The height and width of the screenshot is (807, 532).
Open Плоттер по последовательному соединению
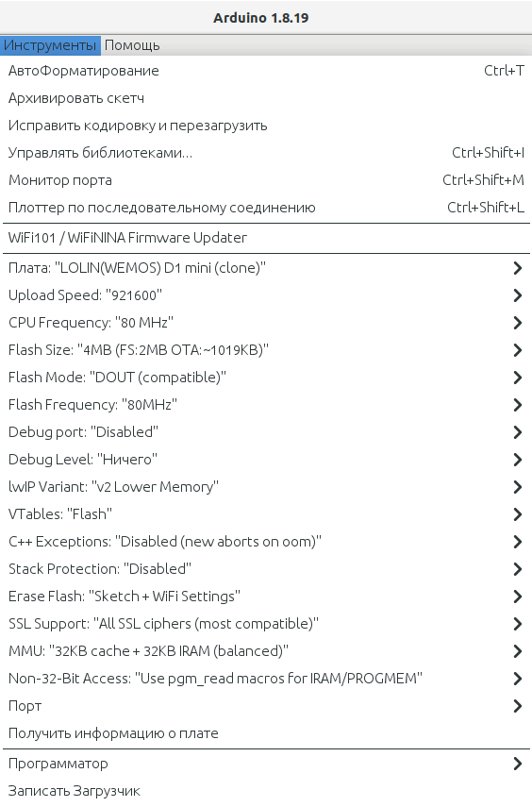(266, 208)
